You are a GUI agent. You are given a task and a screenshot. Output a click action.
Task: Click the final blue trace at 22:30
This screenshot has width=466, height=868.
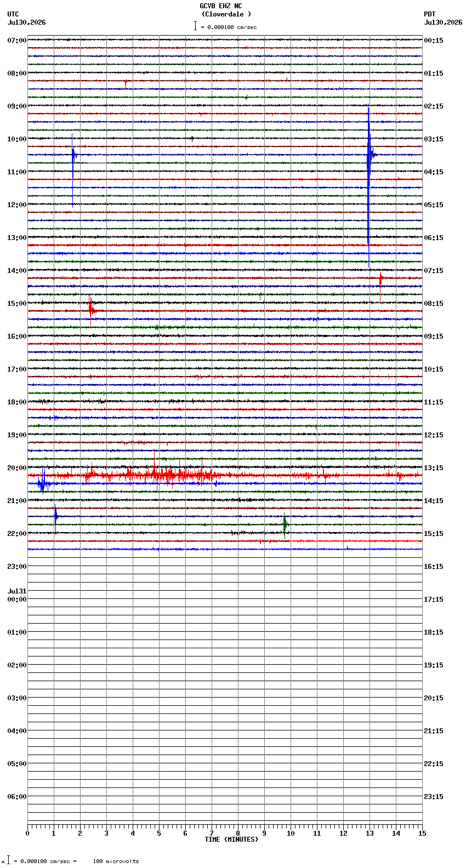[225, 549]
